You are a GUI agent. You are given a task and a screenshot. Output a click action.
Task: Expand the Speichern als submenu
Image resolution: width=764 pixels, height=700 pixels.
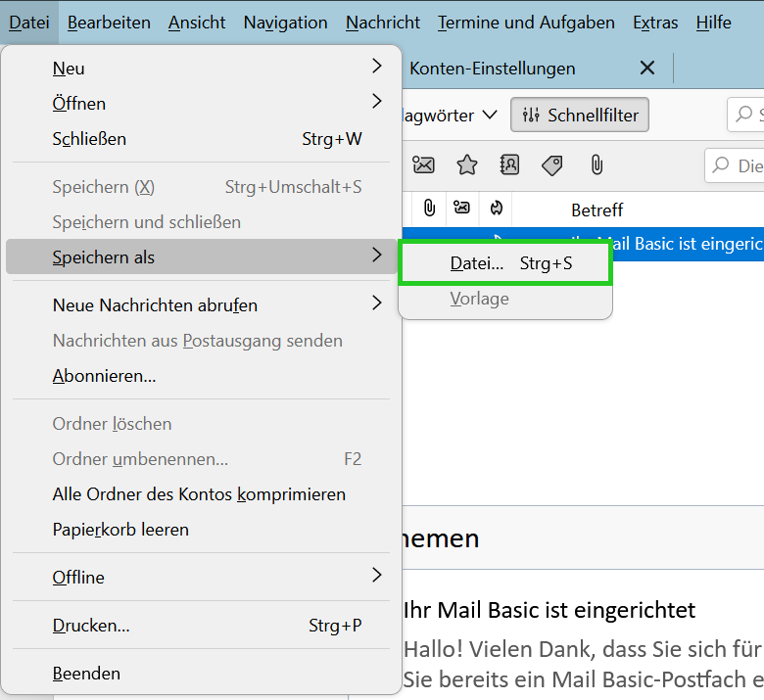(201, 257)
